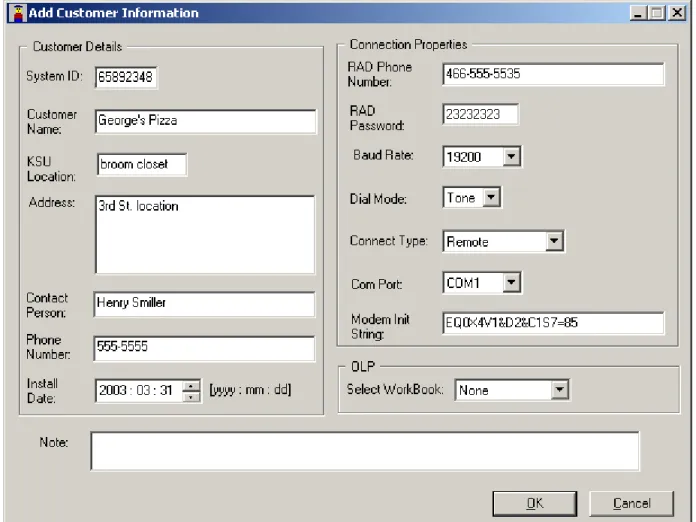
Task: Click the "Address:" label
Action: pyautogui.click(x=51, y=203)
